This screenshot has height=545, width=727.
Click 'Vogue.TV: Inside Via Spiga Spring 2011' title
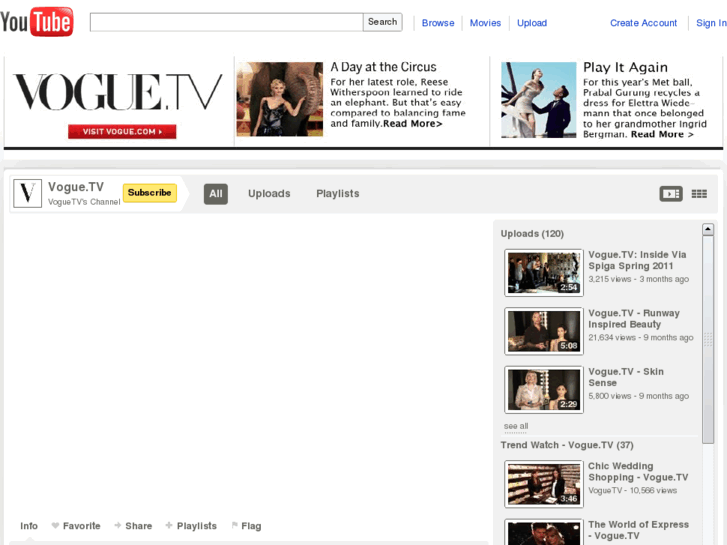[637, 260]
